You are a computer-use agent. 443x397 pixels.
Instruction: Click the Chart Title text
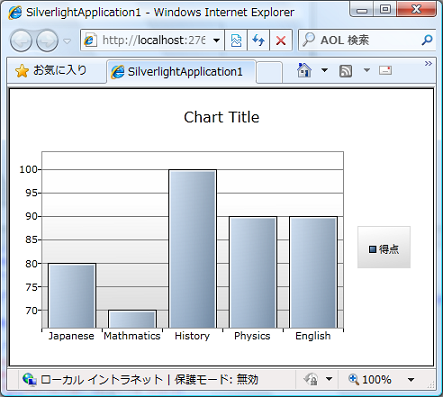coord(221,117)
